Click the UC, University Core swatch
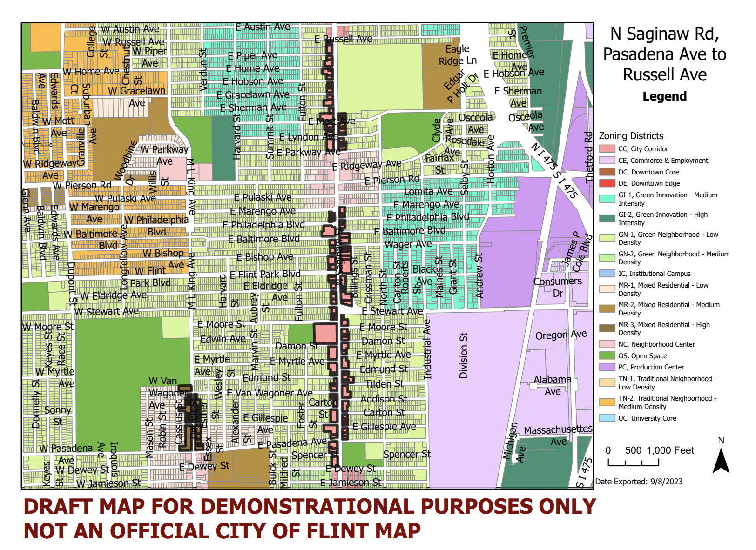This screenshot has height=550, width=756. pos(607,418)
